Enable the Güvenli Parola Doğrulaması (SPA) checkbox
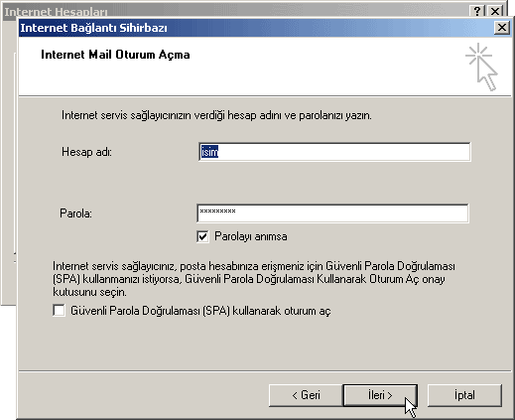The height and width of the screenshot is (420, 515). 59,311
